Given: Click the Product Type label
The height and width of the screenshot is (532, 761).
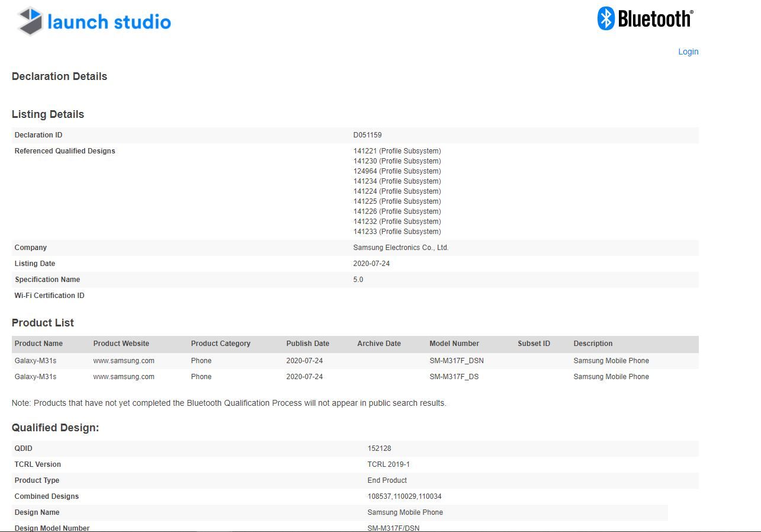Looking at the screenshot, I should pyautogui.click(x=37, y=480).
